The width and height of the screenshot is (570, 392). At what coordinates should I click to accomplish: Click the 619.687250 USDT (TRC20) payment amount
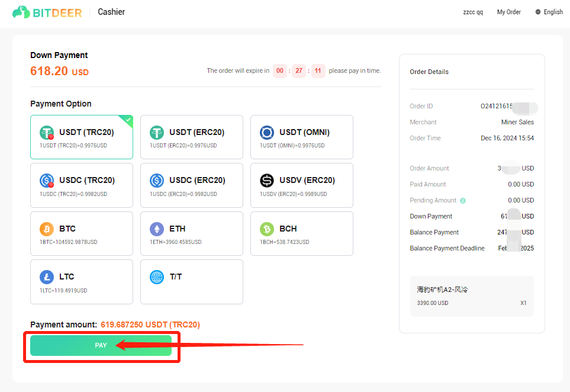point(150,324)
